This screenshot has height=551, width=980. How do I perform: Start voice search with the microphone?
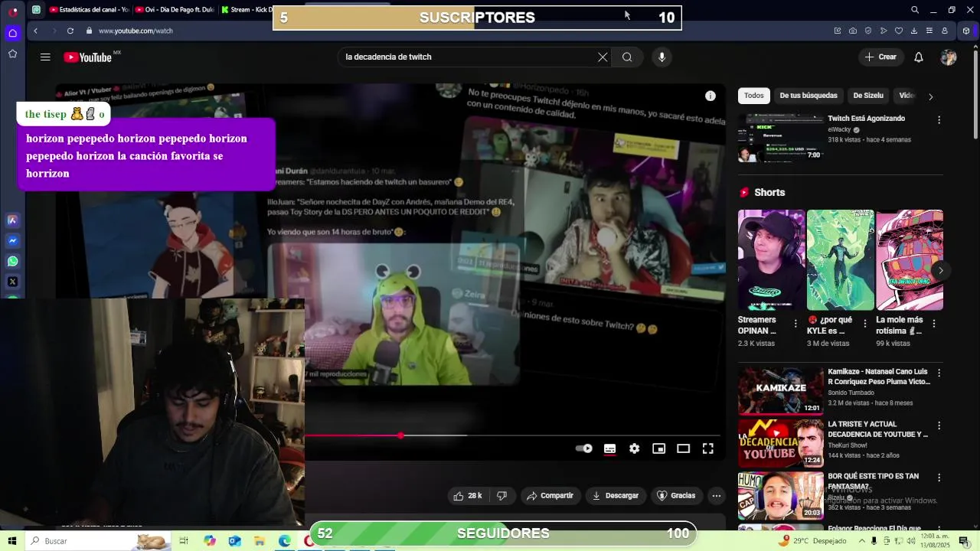[662, 57]
